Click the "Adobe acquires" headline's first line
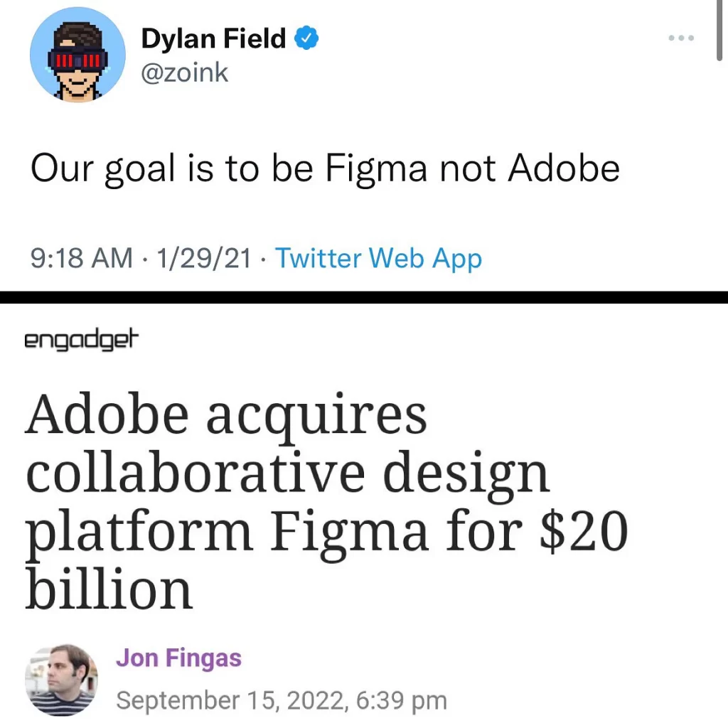This screenshot has width=728, height=728. [x=226, y=416]
